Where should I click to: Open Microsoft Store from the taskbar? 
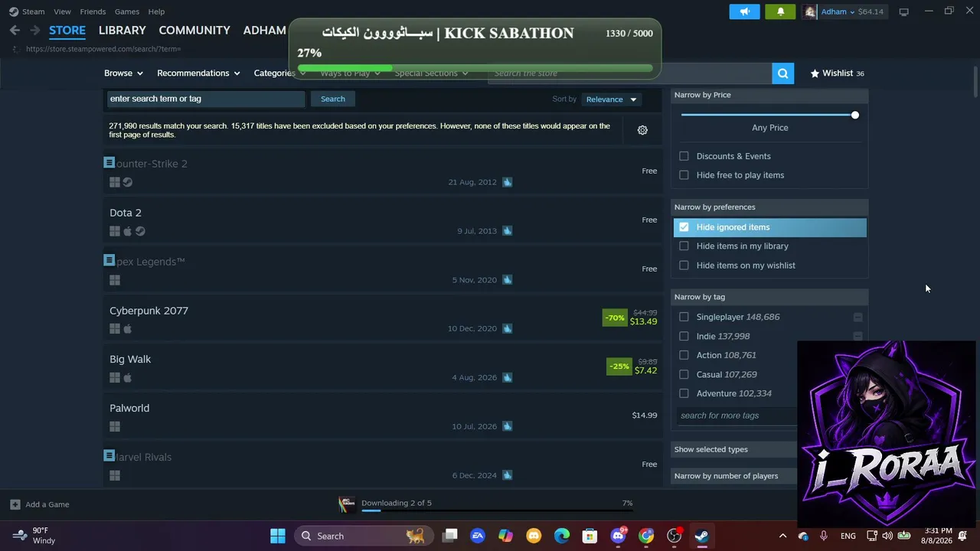coord(590,536)
